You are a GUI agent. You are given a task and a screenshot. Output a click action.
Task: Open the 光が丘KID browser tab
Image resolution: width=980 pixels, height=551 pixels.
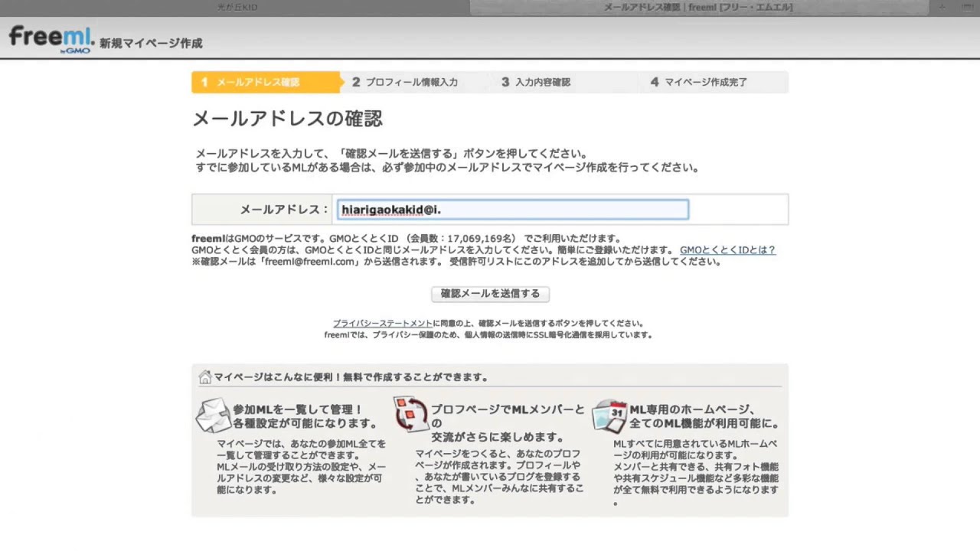point(237,8)
